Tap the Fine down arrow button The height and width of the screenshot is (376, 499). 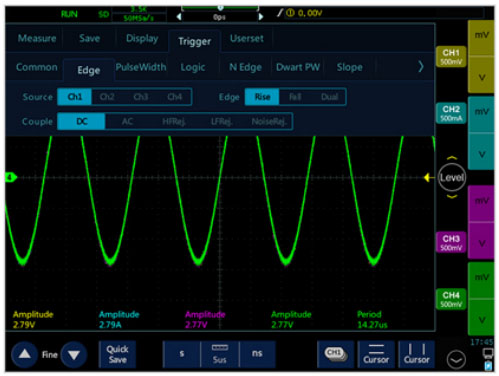[74, 355]
